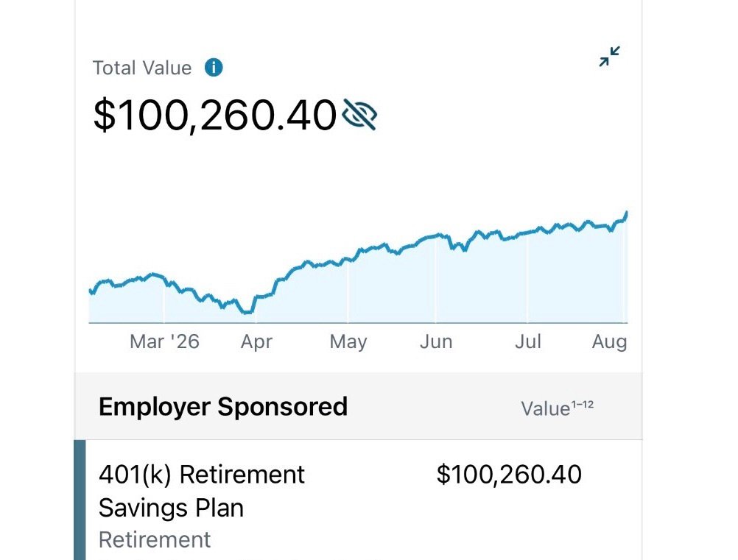Select the Mar '26 axis label
Screen dimensions: 738x560
pyautogui.click(x=164, y=341)
